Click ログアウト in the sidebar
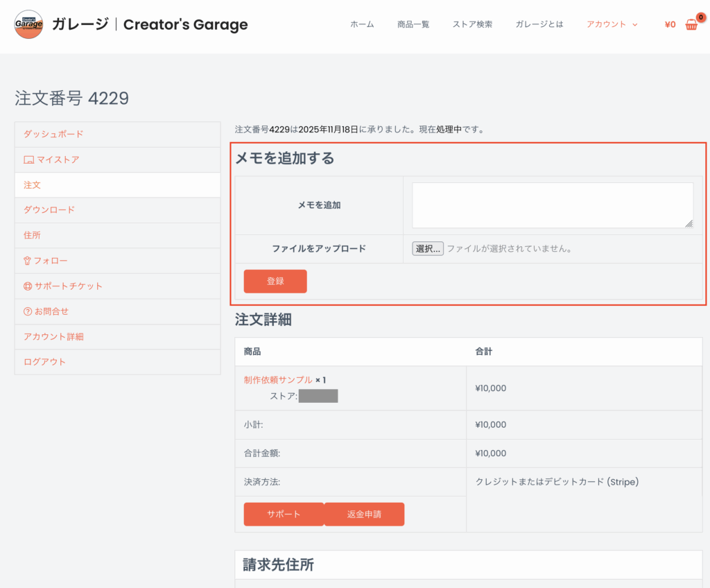The width and height of the screenshot is (710, 588). click(x=45, y=362)
